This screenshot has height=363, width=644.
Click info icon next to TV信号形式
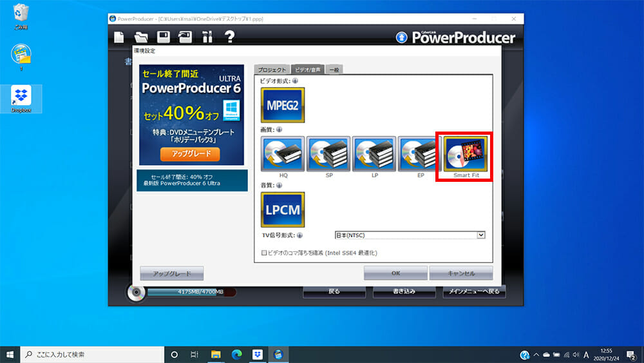coord(300,235)
